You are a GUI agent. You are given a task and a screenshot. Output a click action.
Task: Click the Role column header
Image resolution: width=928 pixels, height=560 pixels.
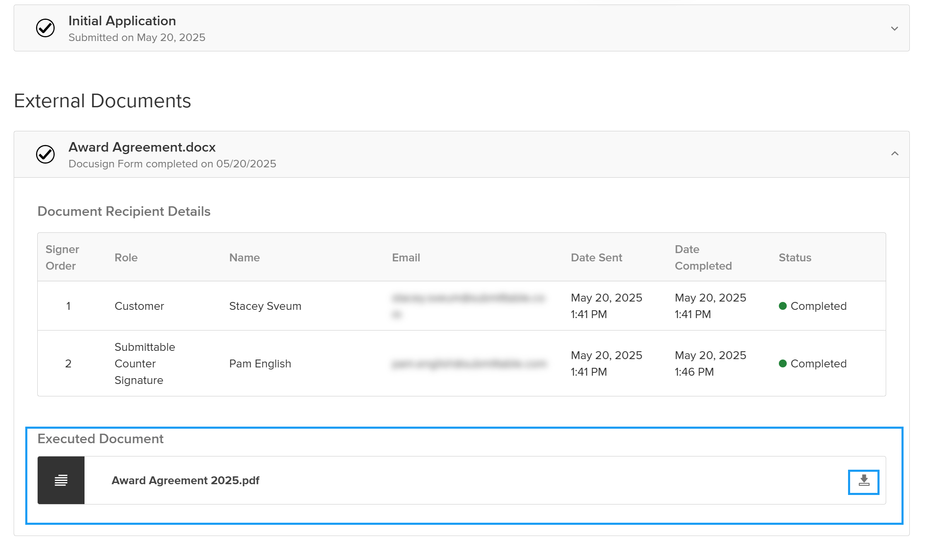click(126, 258)
